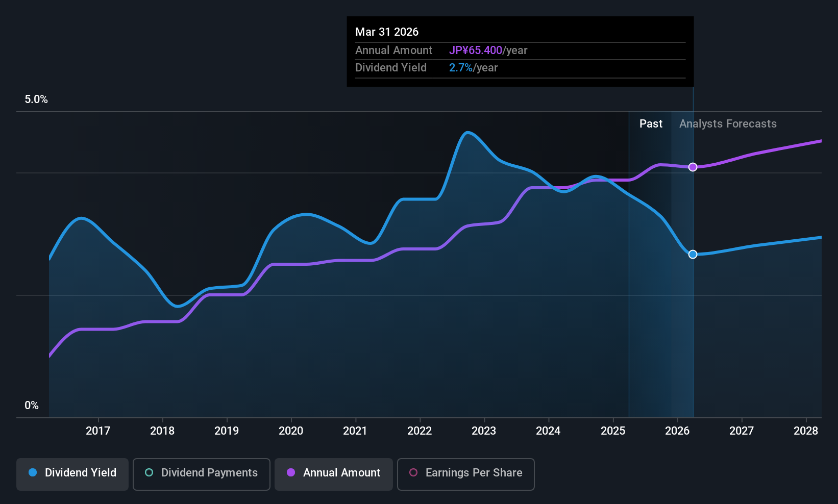Image resolution: width=838 pixels, height=504 pixels.
Task: Click the purple Annual Amount data point marker
Action: pos(693,167)
